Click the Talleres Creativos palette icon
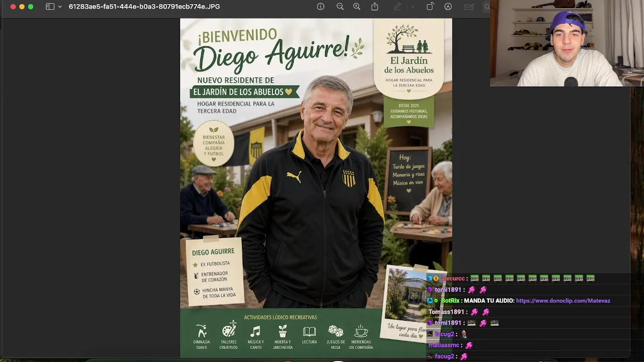Screen dimensions: 644x362 point(228,331)
